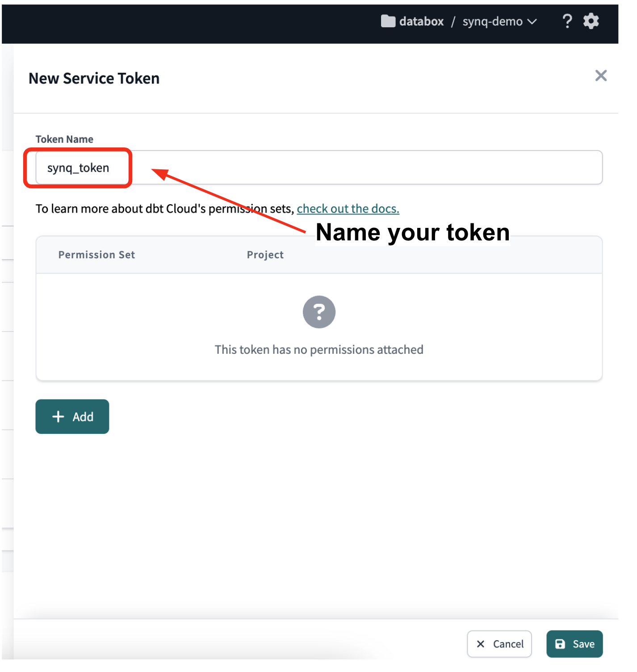
Task: Click the floppy disk icon on the Save button
Action: click(x=560, y=644)
